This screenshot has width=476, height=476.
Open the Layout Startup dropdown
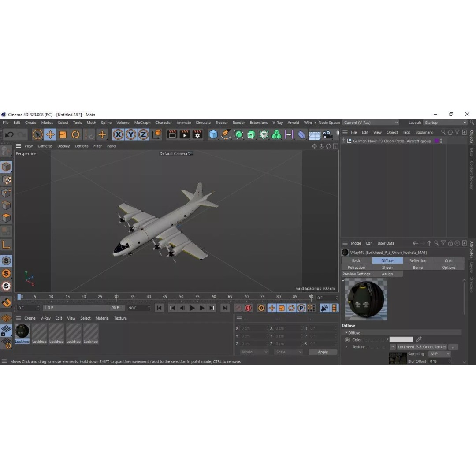click(445, 123)
